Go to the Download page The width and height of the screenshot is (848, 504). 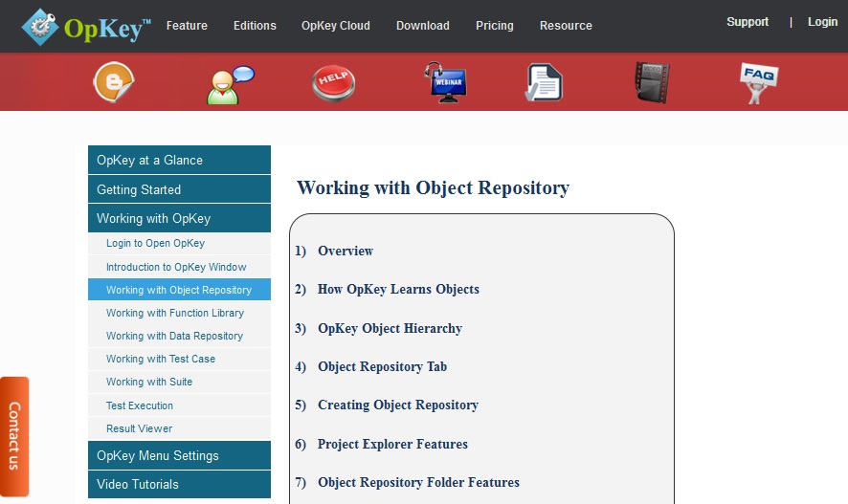pyautogui.click(x=423, y=26)
